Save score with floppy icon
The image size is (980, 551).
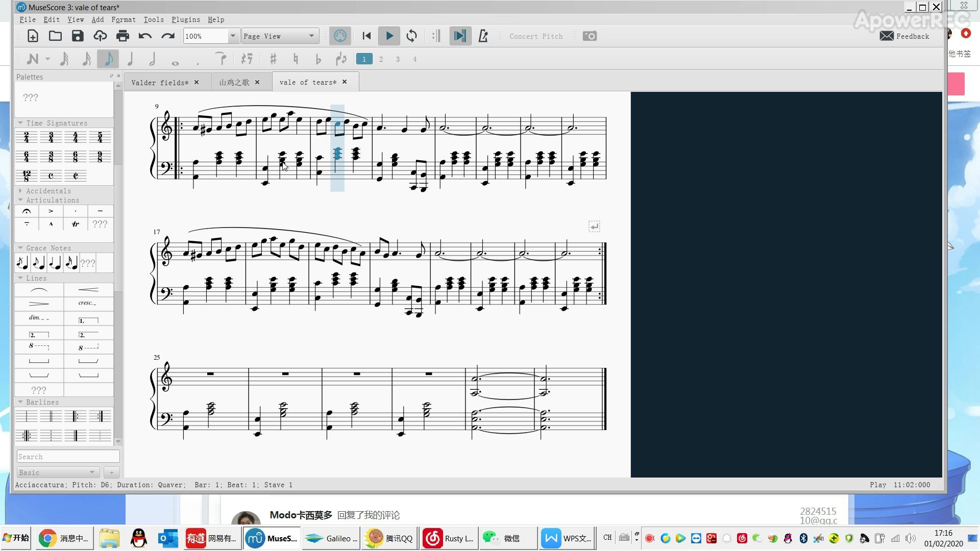pos(78,36)
